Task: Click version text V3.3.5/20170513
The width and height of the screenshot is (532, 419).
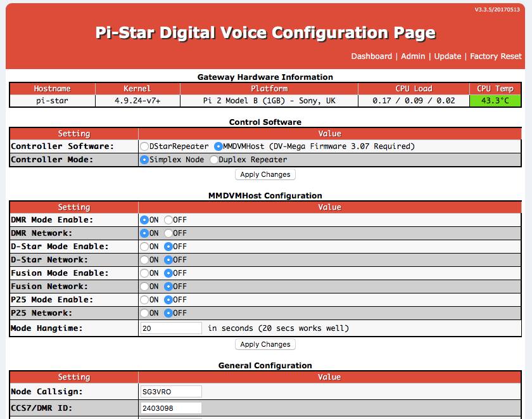Action: pos(497,10)
